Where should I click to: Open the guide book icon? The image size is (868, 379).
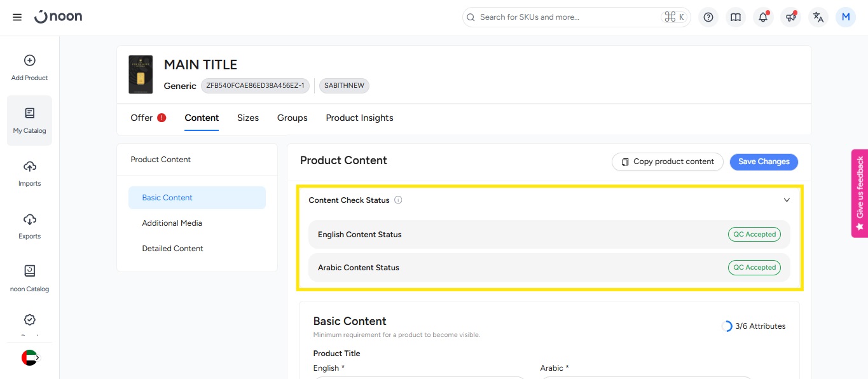coord(736,17)
